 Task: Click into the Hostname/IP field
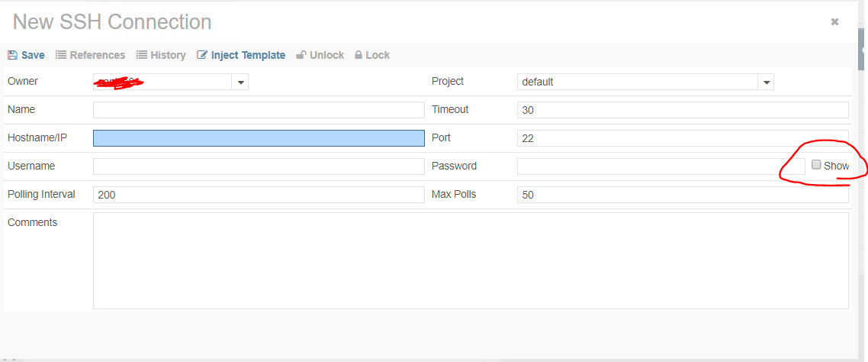pos(259,138)
